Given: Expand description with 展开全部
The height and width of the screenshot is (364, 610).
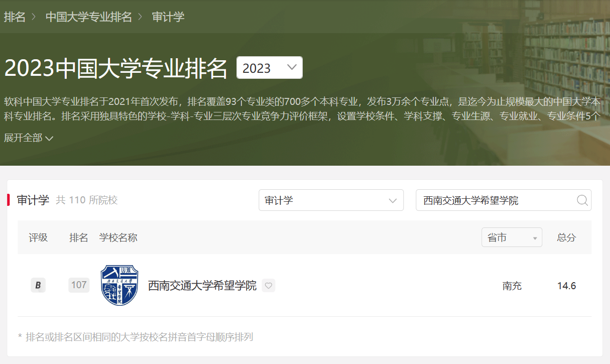Looking at the screenshot, I should pyautogui.click(x=29, y=138).
